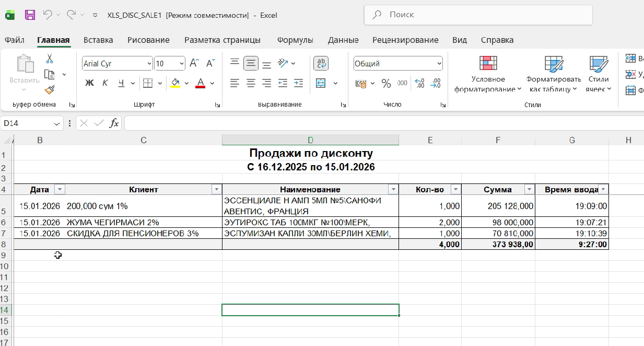Image resolution: width=644 pixels, height=346 pixels.
Task: Toggle bold formatting (Ж)
Action: (x=89, y=83)
